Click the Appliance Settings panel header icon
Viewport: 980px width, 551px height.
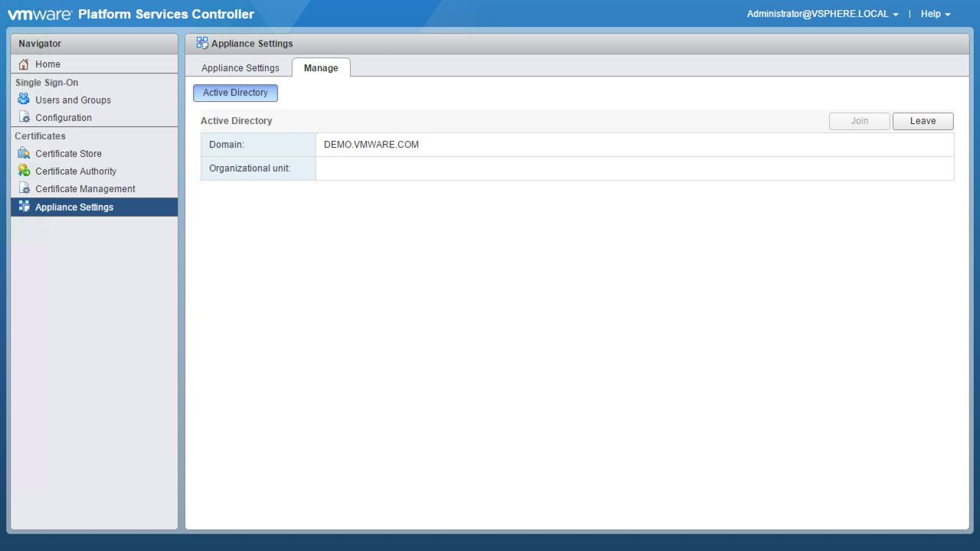[x=202, y=43]
